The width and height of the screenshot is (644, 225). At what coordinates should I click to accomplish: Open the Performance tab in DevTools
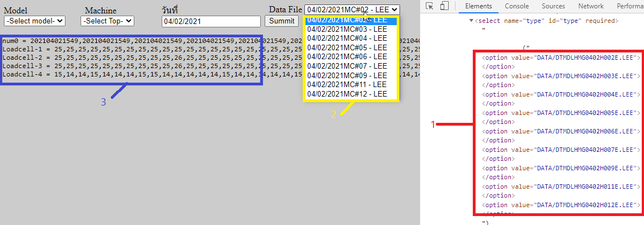pos(630,6)
